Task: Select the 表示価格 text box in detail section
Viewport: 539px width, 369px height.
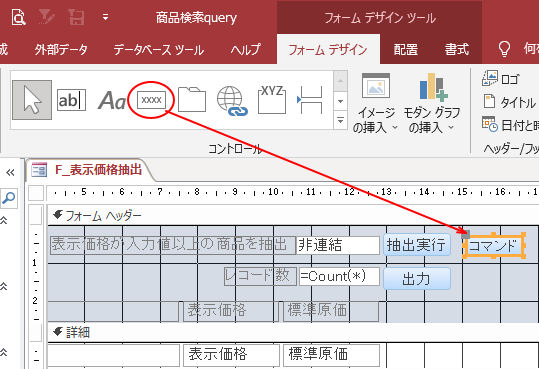Action: pyautogui.click(x=231, y=355)
